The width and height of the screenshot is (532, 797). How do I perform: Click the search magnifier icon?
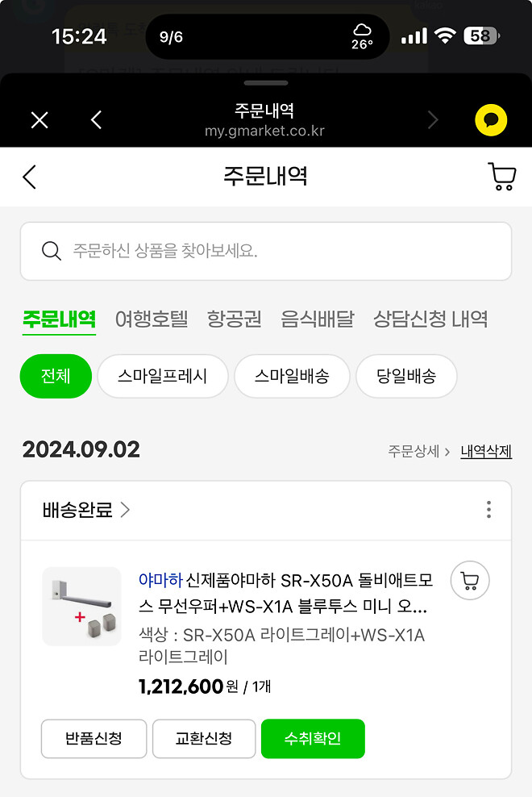coord(52,250)
